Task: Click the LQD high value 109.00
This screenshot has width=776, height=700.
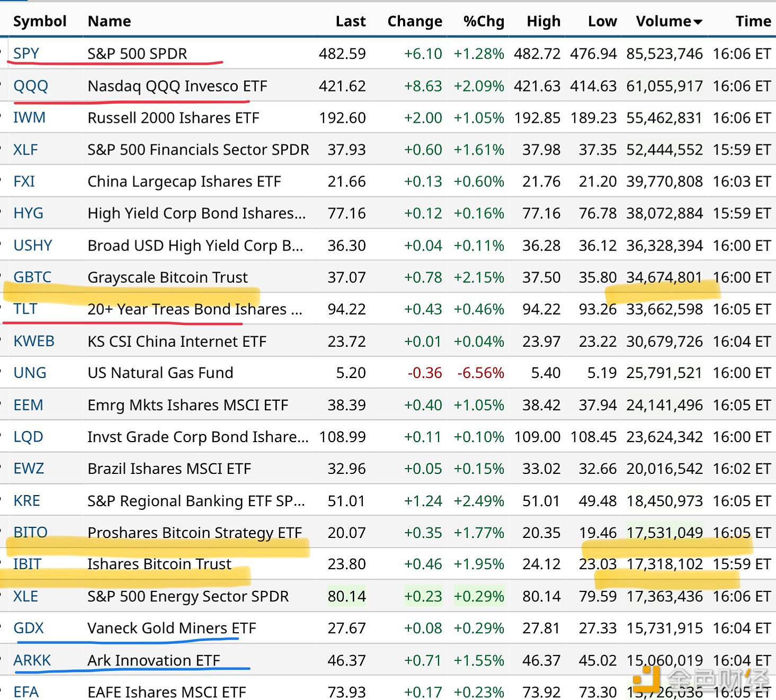Action: 537,437
